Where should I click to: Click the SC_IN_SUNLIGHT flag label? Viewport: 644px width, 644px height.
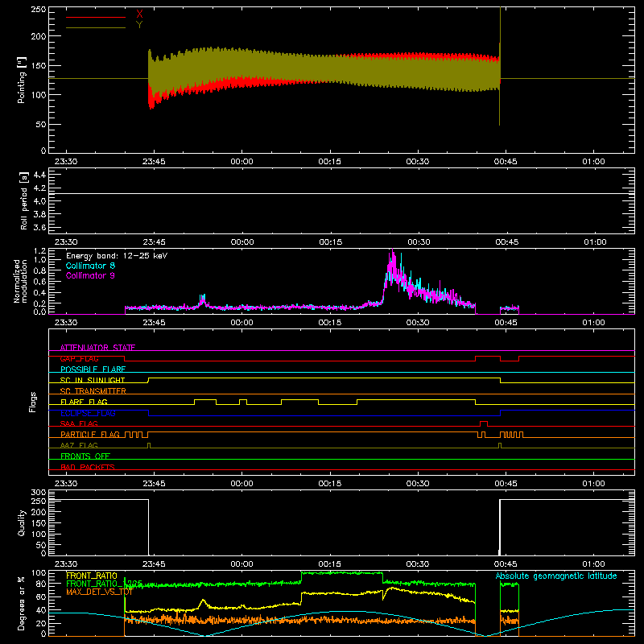click(x=93, y=380)
